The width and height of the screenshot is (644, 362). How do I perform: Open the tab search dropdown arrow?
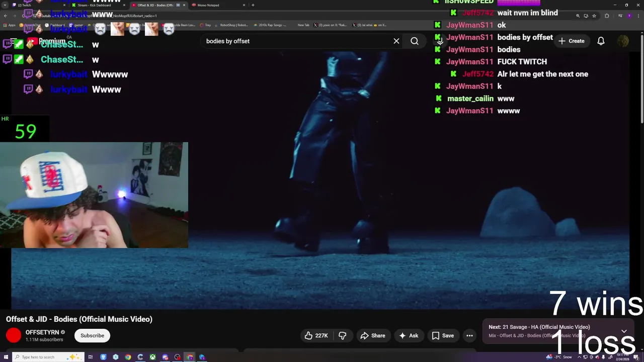pos(4,5)
